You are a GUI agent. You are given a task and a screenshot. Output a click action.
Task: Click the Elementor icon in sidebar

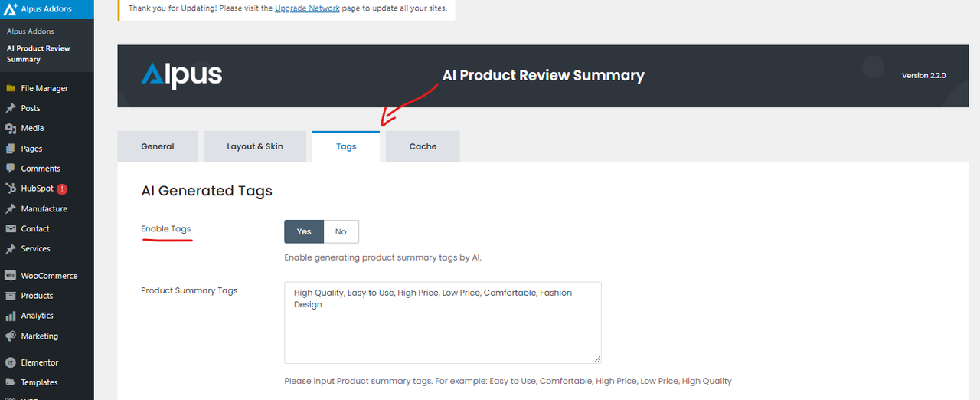(11, 362)
